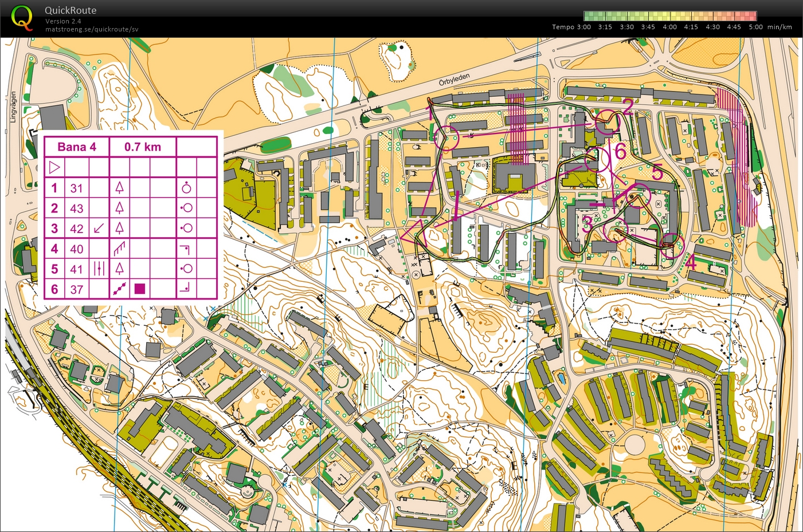The image size is (803, 532).
Task: Click the 4:15 tempo label
Action: (691, 27)
